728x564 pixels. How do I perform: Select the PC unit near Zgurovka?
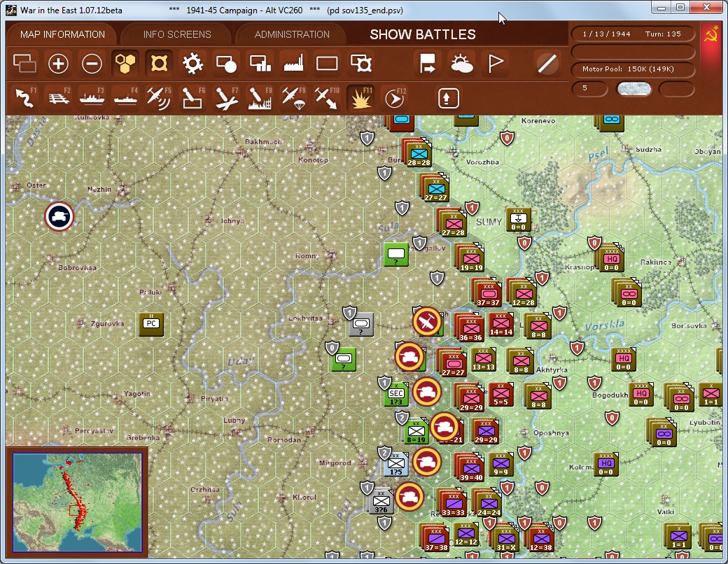(x=151, y=324)
